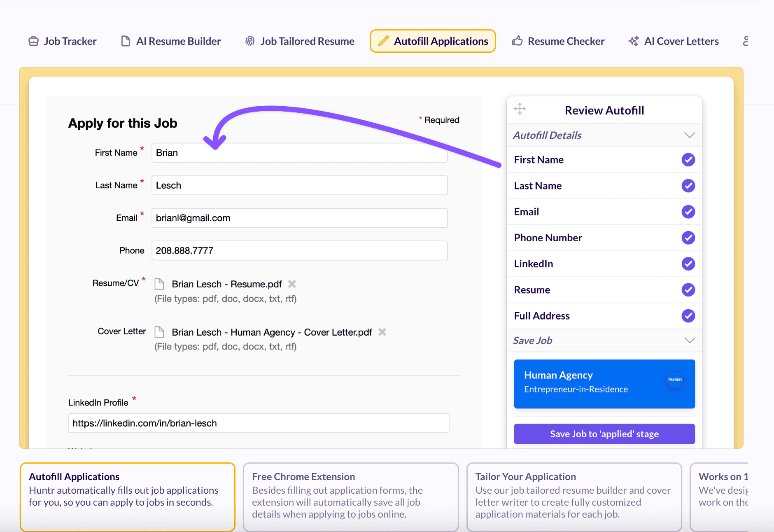This screenshot has height=532, width=774.
Task: Remove the Brian Lesch Resume.pdf file
Action: [x=292, y=284]
